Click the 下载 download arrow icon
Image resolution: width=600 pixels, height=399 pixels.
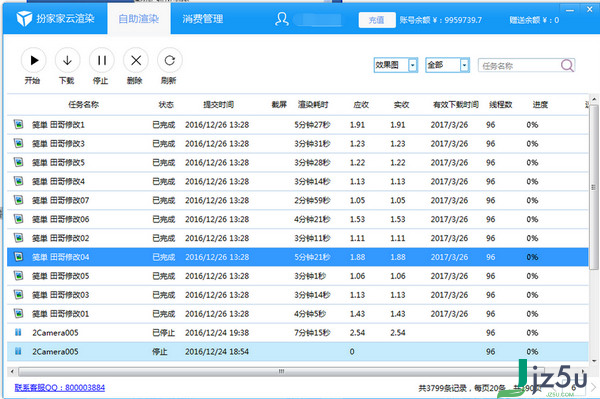click(67, 60)
